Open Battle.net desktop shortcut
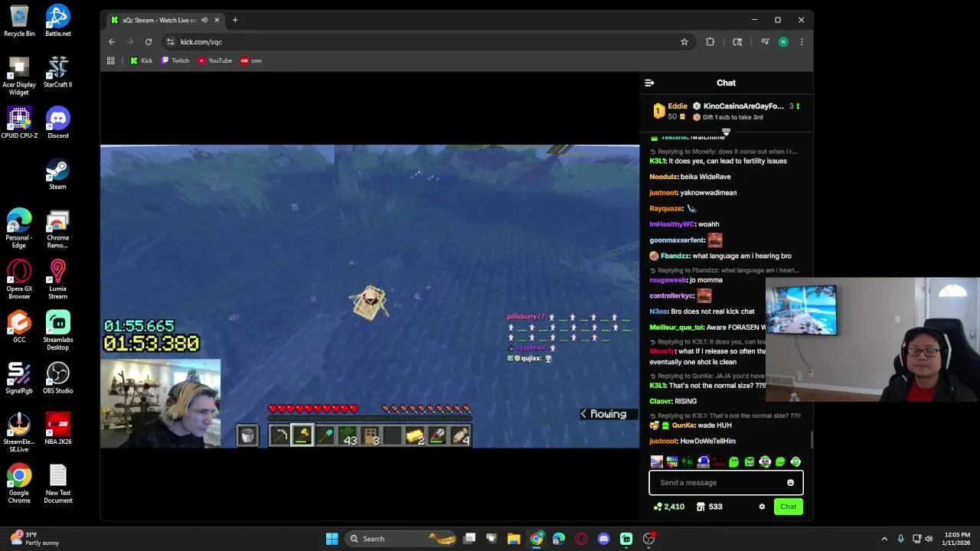This screenshot has height=551, width=980. point(57,21)
